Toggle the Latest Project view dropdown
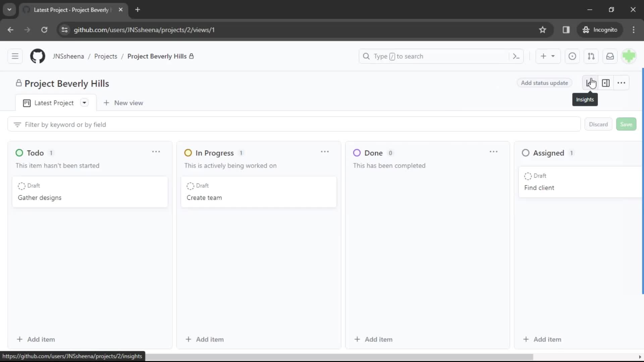Image resolution: width=644 pixels, height=362 pixels. [84, 103]
